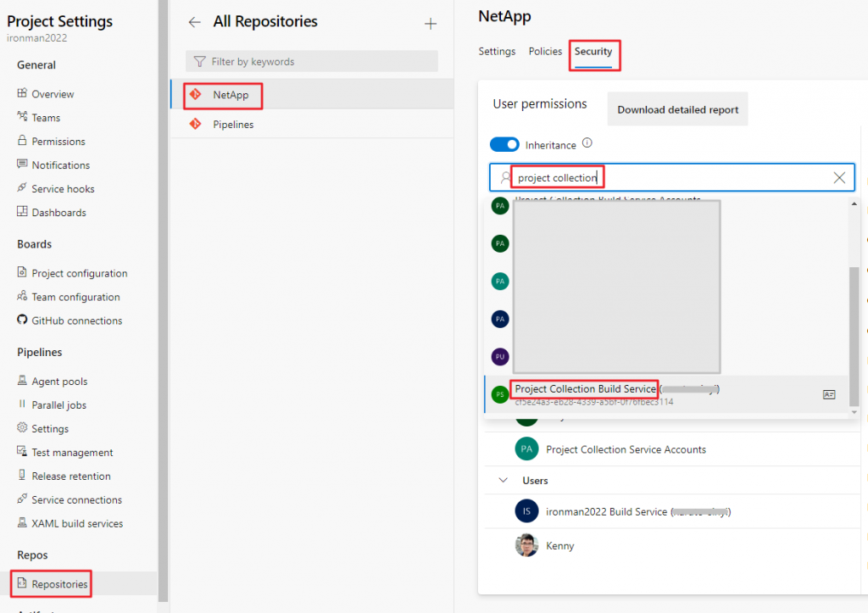868x613 pixels.
Task: Click the IS avatar for ironman2022
Action: point(526,511)
